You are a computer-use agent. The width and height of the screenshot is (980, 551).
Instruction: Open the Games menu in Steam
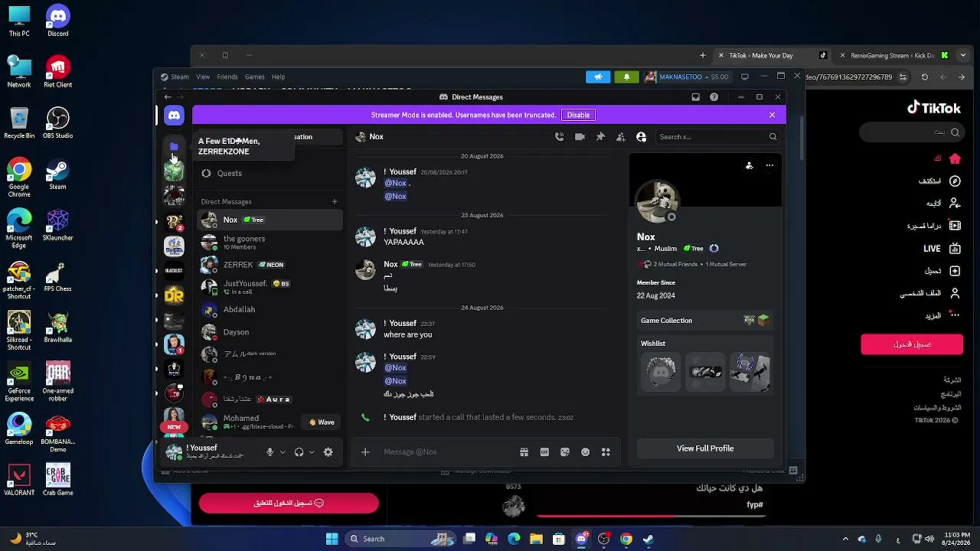coord(255,77)
